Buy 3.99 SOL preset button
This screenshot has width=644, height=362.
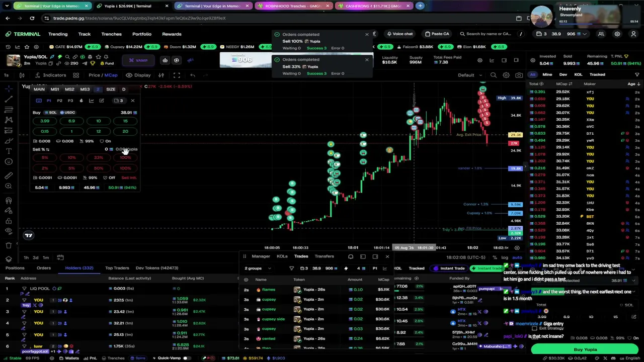45,121
